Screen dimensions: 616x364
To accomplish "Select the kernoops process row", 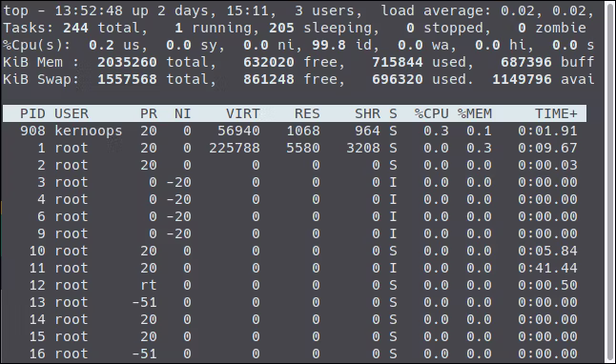I will click(x=295, y=131).
